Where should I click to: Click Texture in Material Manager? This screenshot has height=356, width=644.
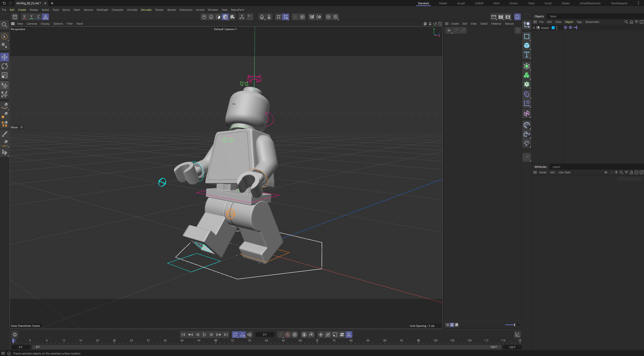click(509, 24)
